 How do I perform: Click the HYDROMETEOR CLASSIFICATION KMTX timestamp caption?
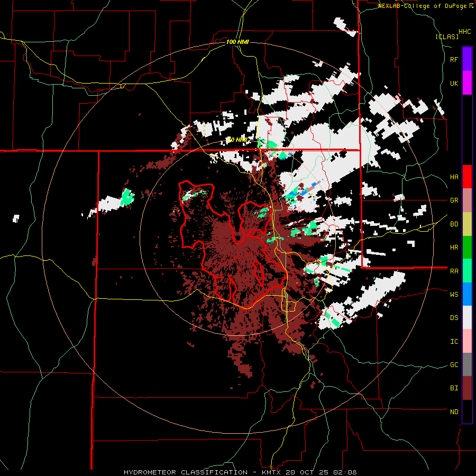(x=241, y=472)
